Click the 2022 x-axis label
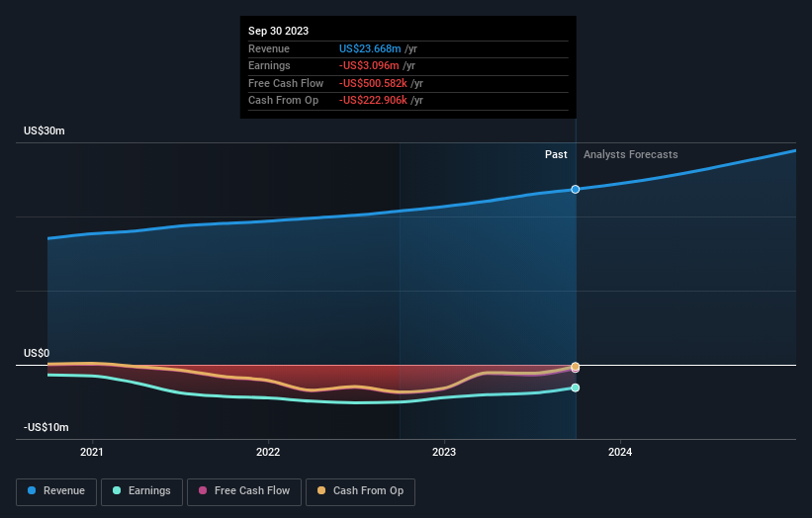 [x=268, y=452]
